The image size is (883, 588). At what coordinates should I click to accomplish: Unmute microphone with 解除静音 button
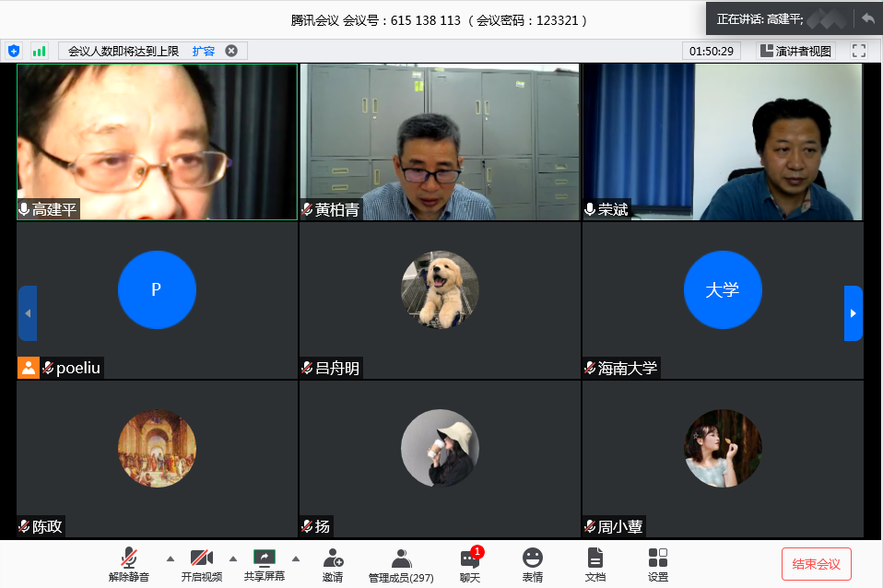pos(128,563)
